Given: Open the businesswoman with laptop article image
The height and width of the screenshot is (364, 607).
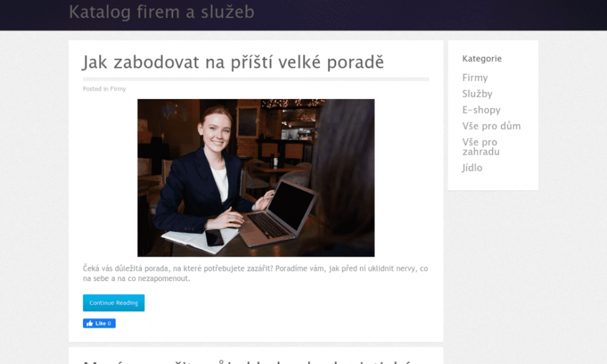Looking at the screenshot, I should click(x=256, y=178).
